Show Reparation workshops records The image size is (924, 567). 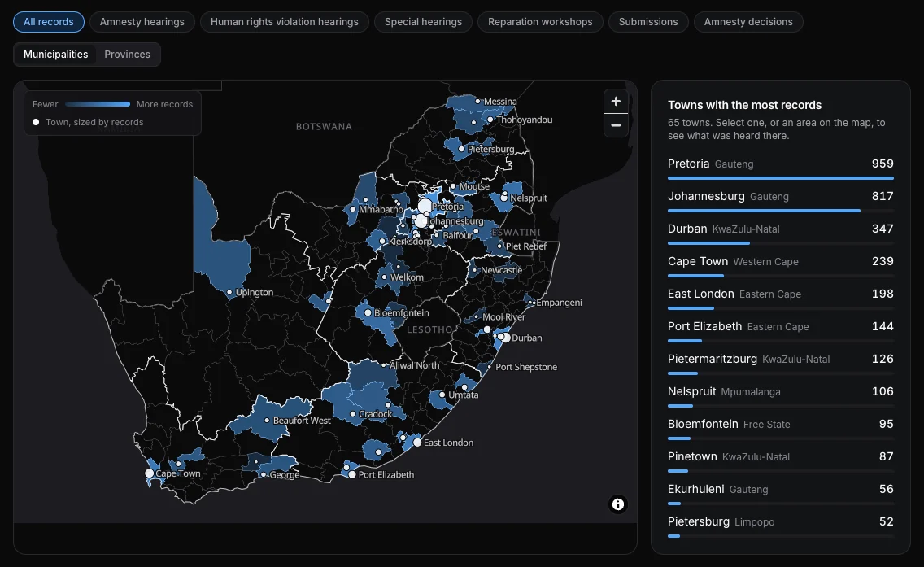(x=540, y=22)
